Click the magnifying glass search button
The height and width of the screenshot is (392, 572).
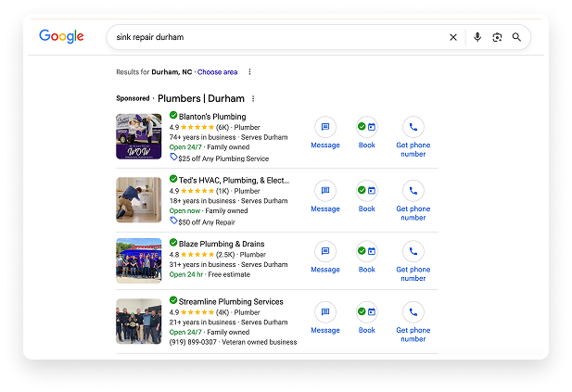pos(516,37)
